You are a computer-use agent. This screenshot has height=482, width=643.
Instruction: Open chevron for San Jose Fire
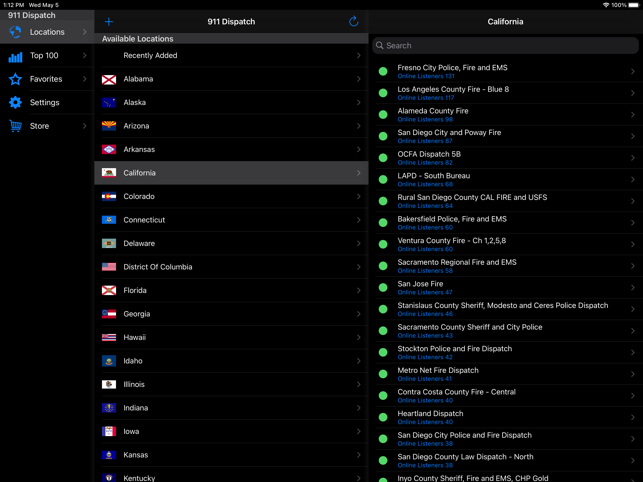point(633,288)
